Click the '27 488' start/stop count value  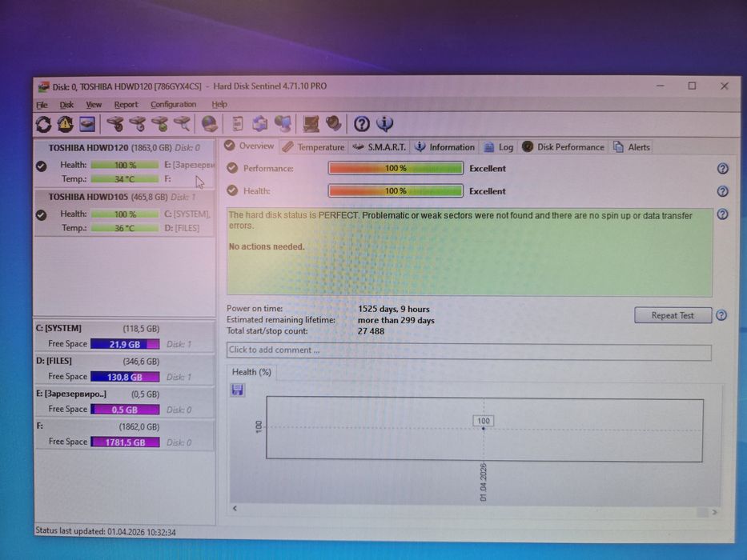(x=371, y=331)
